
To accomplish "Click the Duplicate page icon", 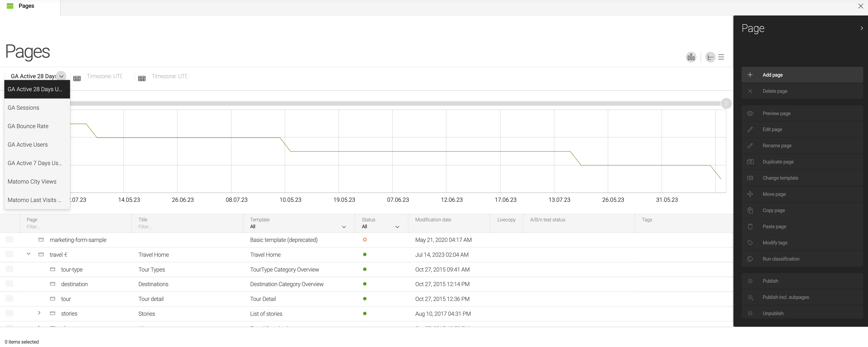I will click(751, 162).
